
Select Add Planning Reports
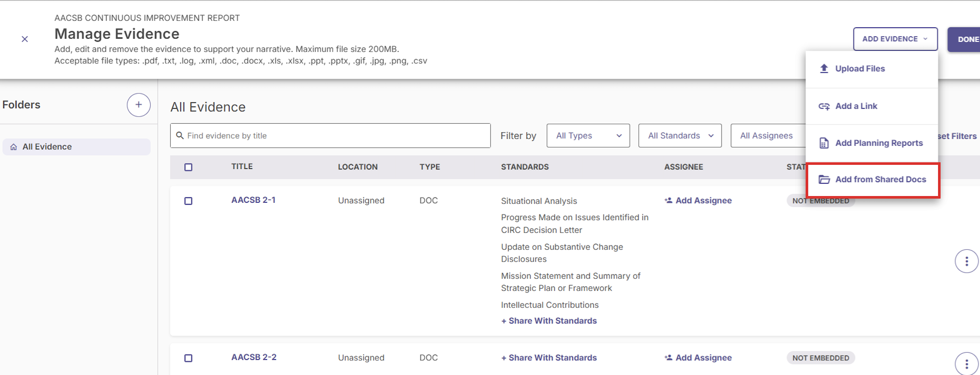tap(872, 143)
